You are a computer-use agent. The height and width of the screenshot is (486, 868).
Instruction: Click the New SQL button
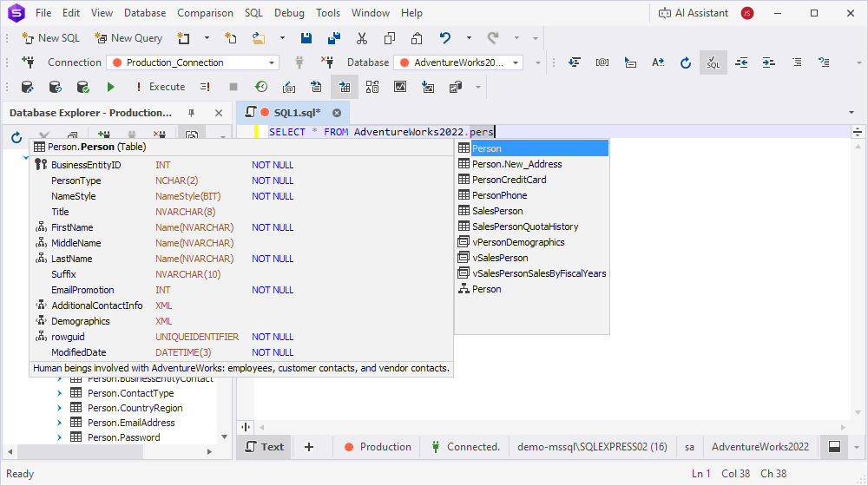pos(50,38)
